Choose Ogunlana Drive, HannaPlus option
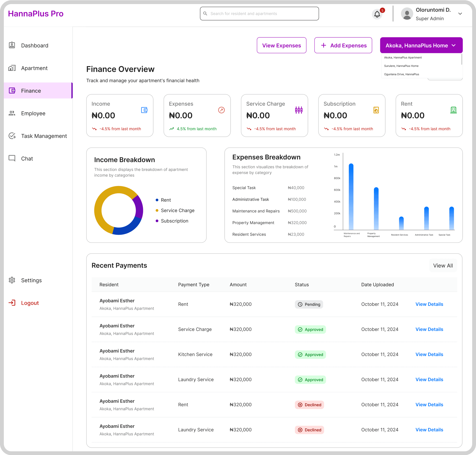 [x=402, y=74]
